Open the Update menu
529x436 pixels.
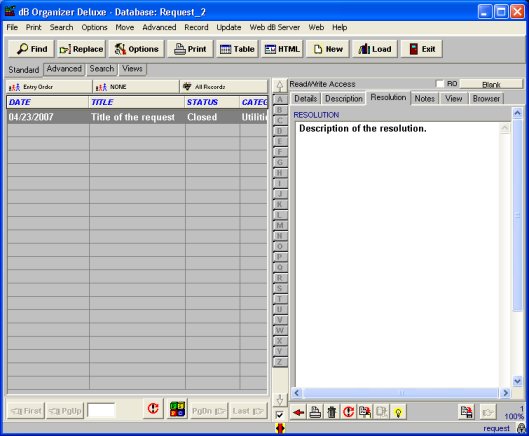pos(229,27)
